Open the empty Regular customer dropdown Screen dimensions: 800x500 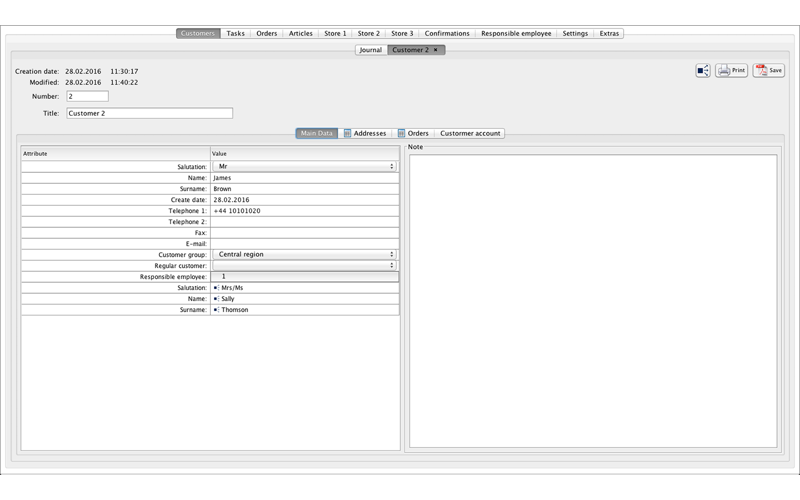point(305,265)
